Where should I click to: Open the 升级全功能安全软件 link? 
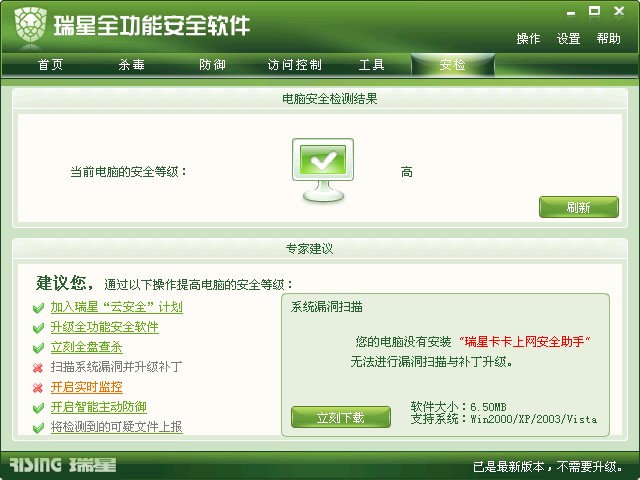104,327
